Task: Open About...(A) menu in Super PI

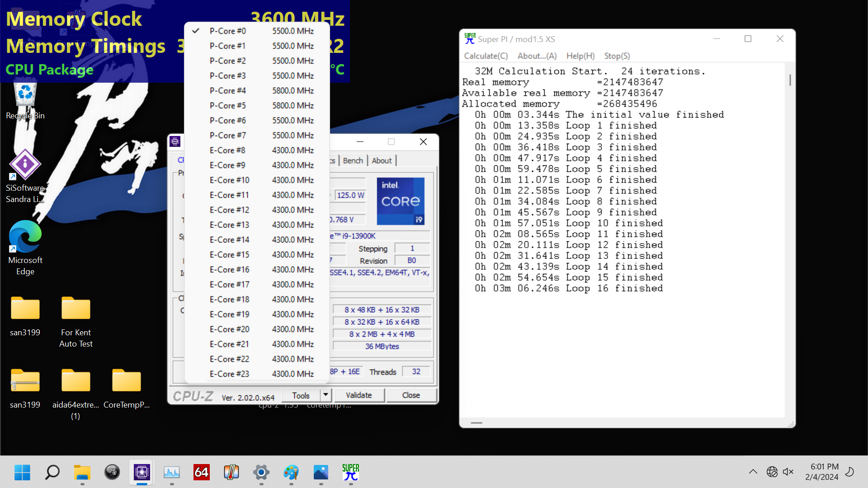Action: (x=537, y=56)
